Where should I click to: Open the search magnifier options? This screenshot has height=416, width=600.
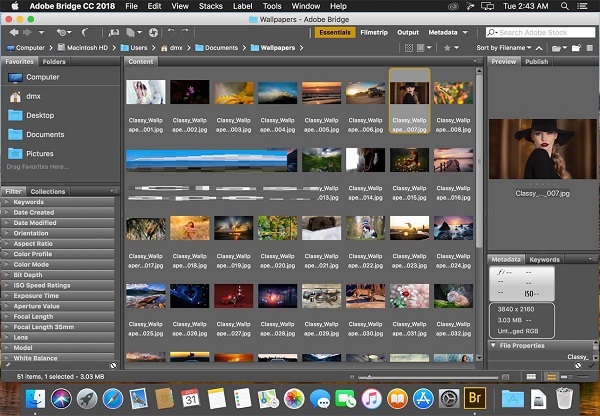click(492, 33)
